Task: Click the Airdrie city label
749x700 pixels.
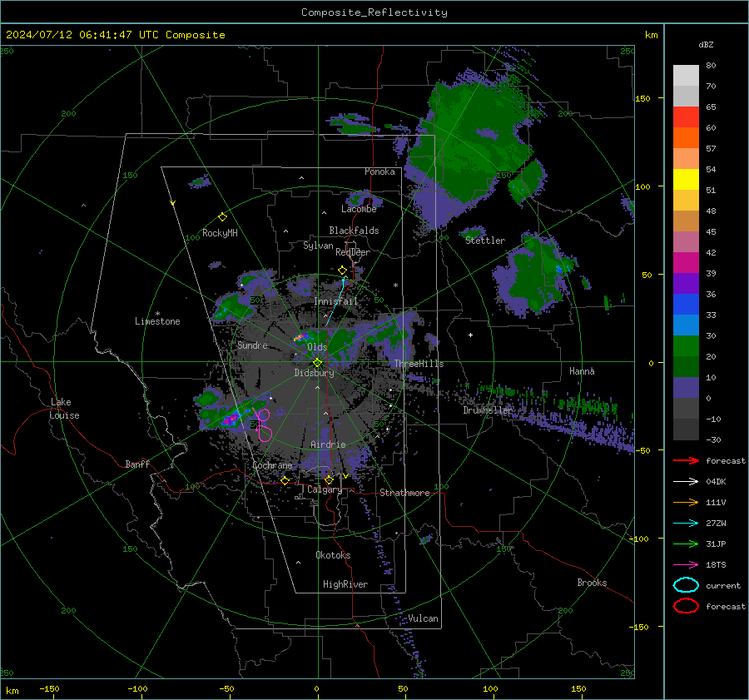Action: pos(328,444)
